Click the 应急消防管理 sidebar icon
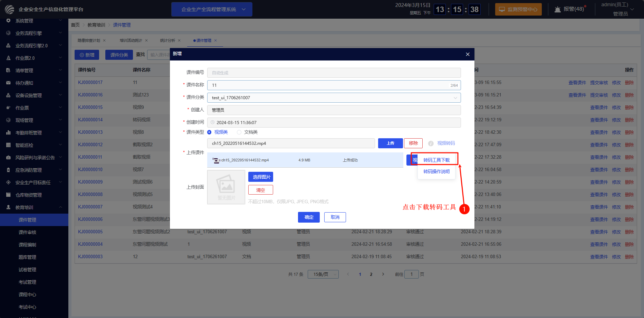 8,170
